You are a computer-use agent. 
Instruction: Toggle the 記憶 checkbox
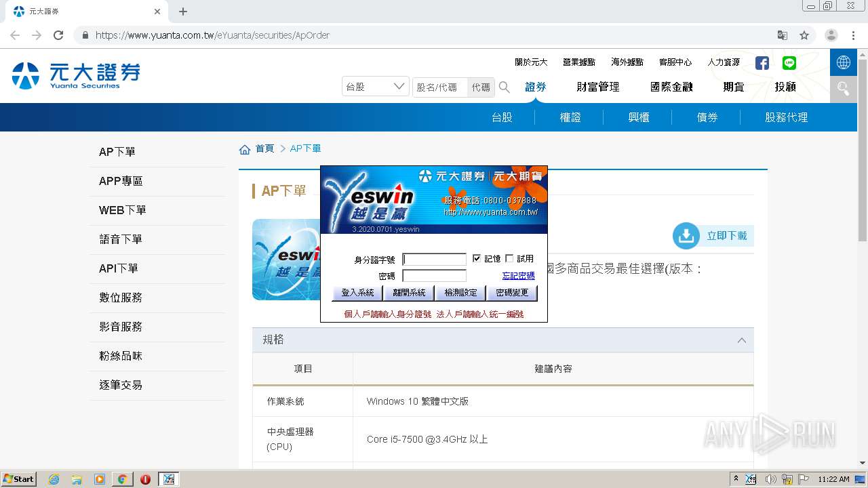click(x=477, y=258)
